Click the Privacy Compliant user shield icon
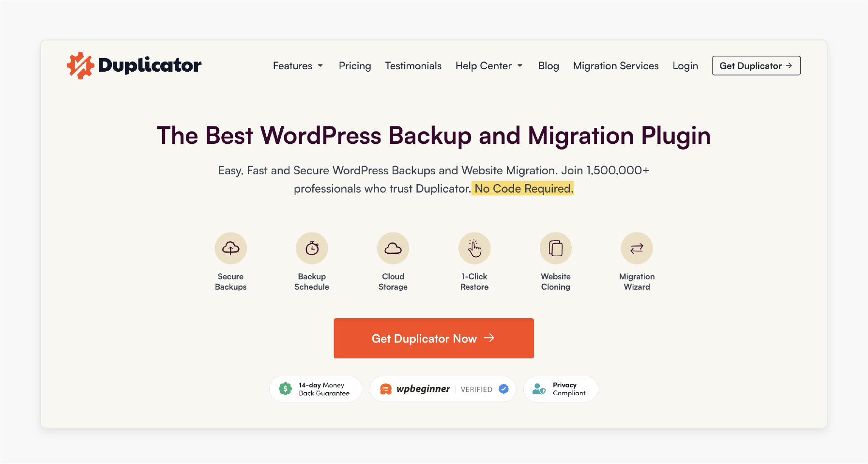 click(x=539, y=389)
